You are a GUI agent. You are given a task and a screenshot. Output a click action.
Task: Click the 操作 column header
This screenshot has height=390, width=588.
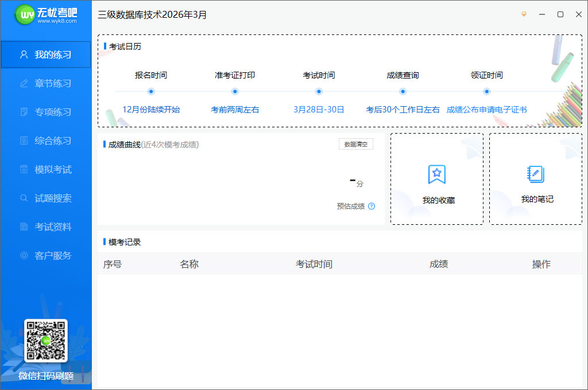click(541, 264)
